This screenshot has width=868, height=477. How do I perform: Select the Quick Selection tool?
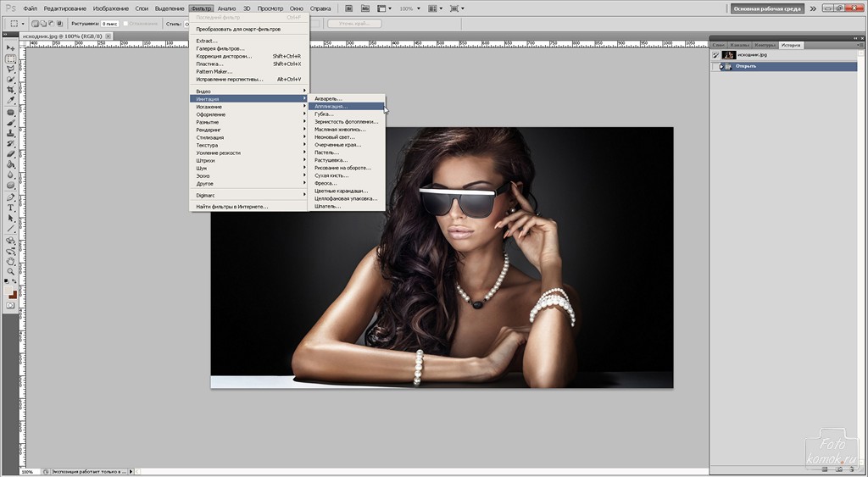click(x=10, y=80)
